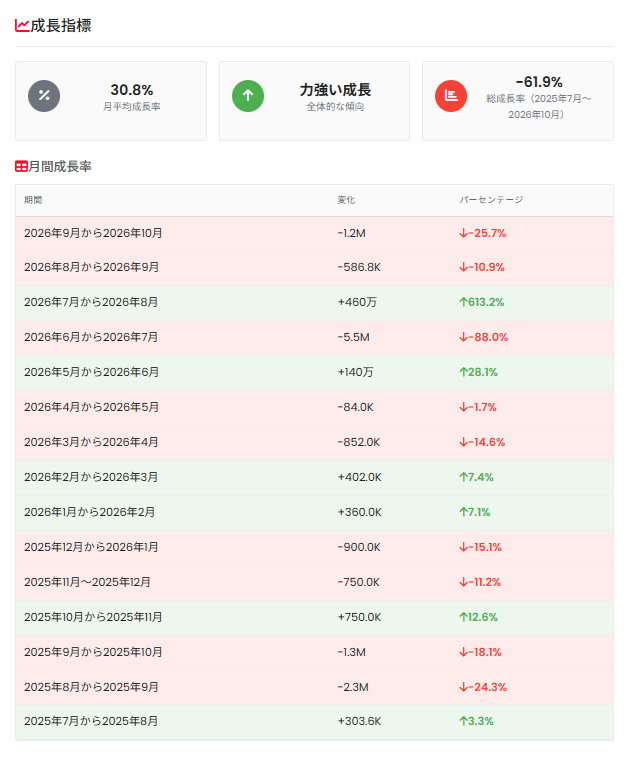Select row 2025年8月から2025年9月
This screenshot has width=628, height=769.
[314, 688]
